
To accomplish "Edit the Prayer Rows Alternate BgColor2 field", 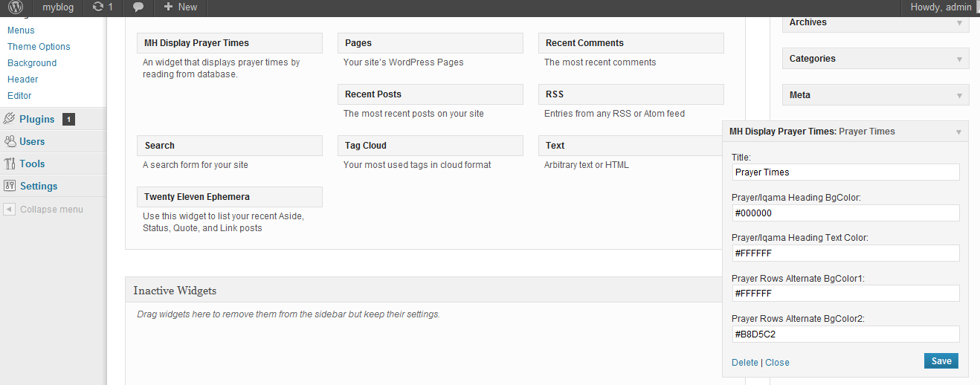I will coord(845,334).
